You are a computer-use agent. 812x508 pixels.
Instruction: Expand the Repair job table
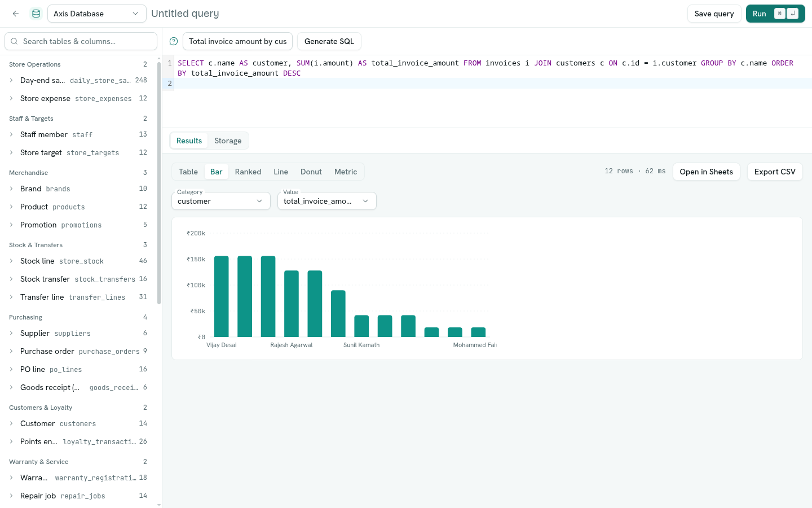78,496
